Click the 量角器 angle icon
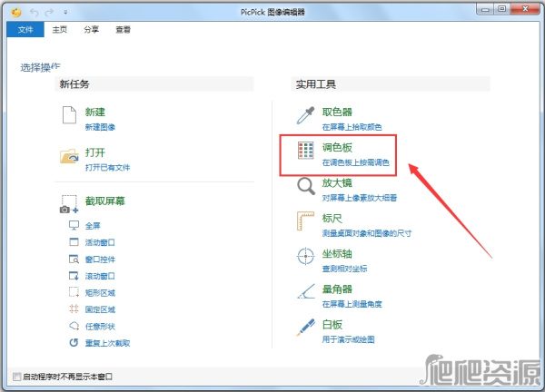The image size is (545, 392). [306, 291]
